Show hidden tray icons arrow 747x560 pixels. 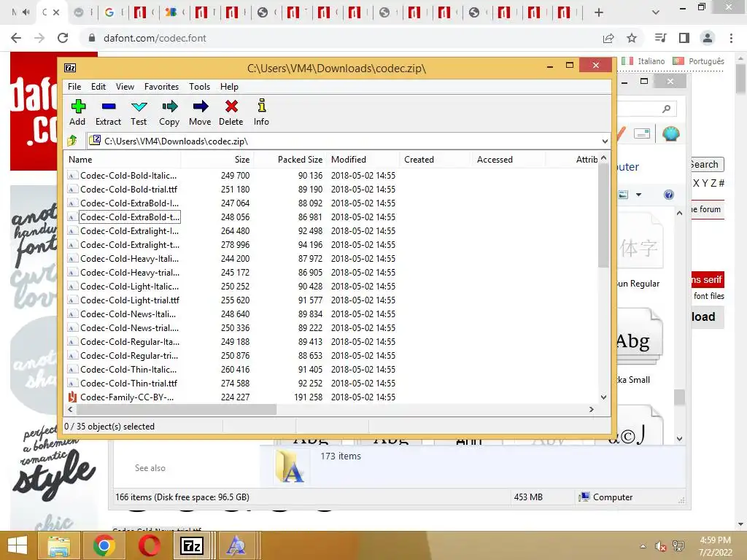(643, 546)
